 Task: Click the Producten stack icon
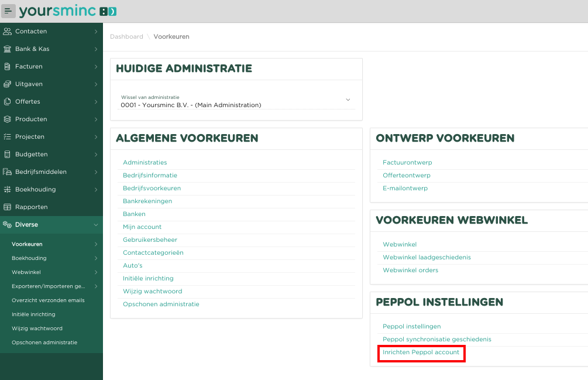pyautogui.click(x=8, y=119)
